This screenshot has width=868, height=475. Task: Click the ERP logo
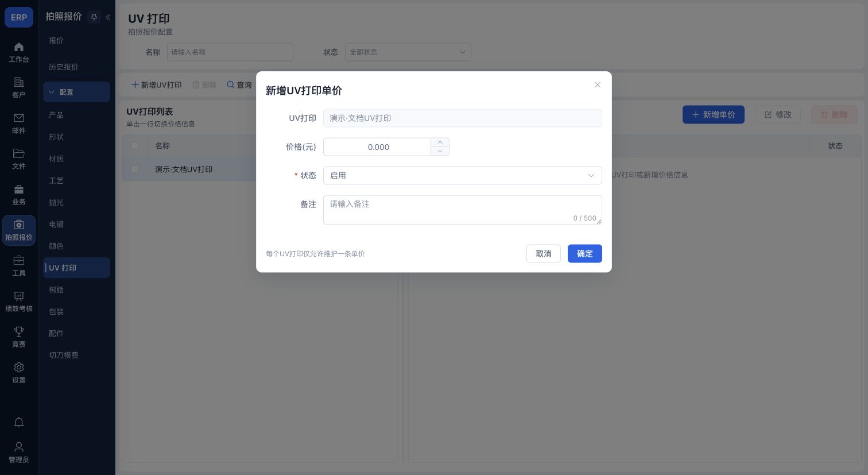(19, 17)
